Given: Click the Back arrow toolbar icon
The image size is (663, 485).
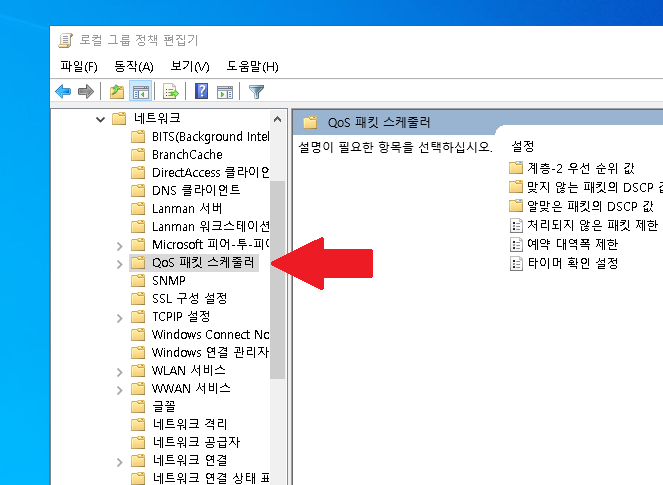Looking at the screenshot, I should click(x=63, y=91).
